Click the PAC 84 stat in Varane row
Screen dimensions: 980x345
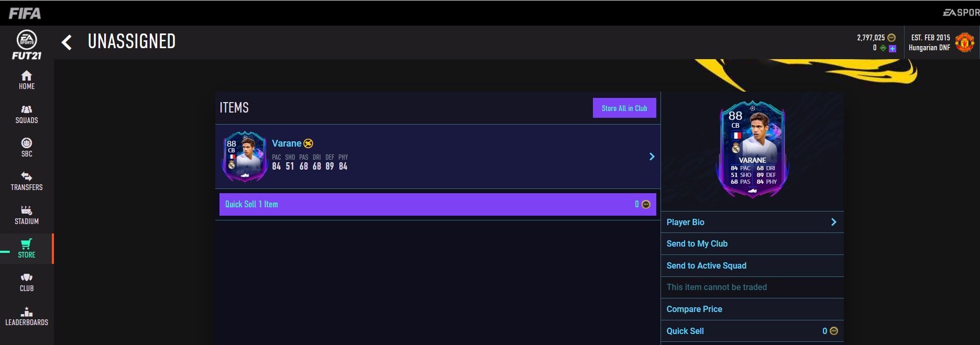277,162
